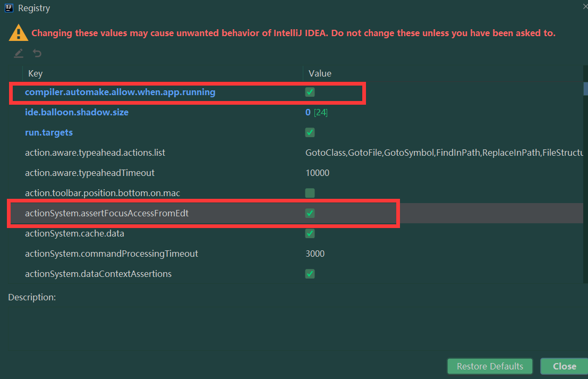Toggle compiler.automake.allow.when.app.running checkbox
This screenshot has height=379, width=588.
click(x=310, y=92)
